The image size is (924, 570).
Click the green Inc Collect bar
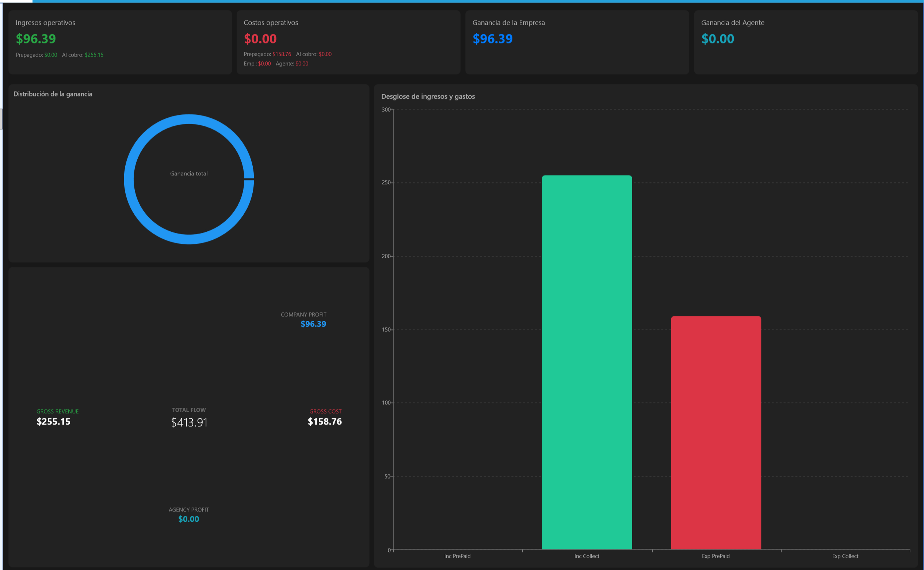[587, 362]
